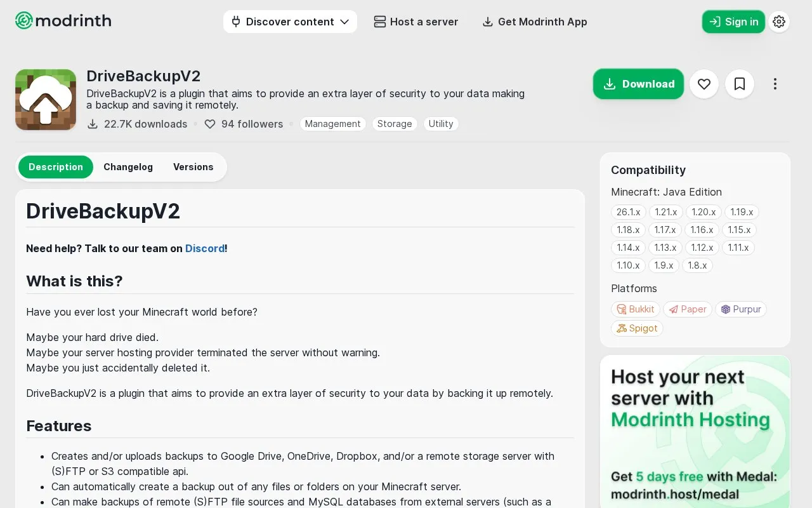The width and height of the screenshot is (812, 508).
Task: Click the Compatibility heading
Action: [648, 170]
